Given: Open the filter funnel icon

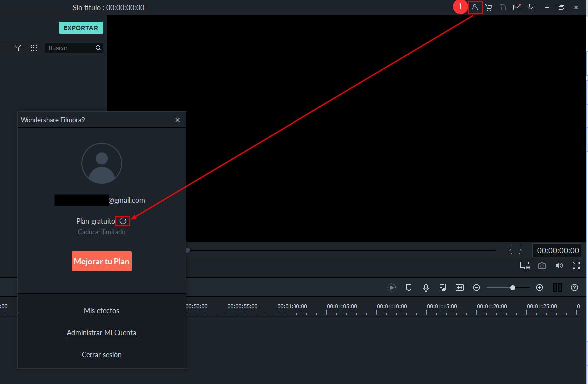Looking at the screenshot, I should [x=18, y=48].
